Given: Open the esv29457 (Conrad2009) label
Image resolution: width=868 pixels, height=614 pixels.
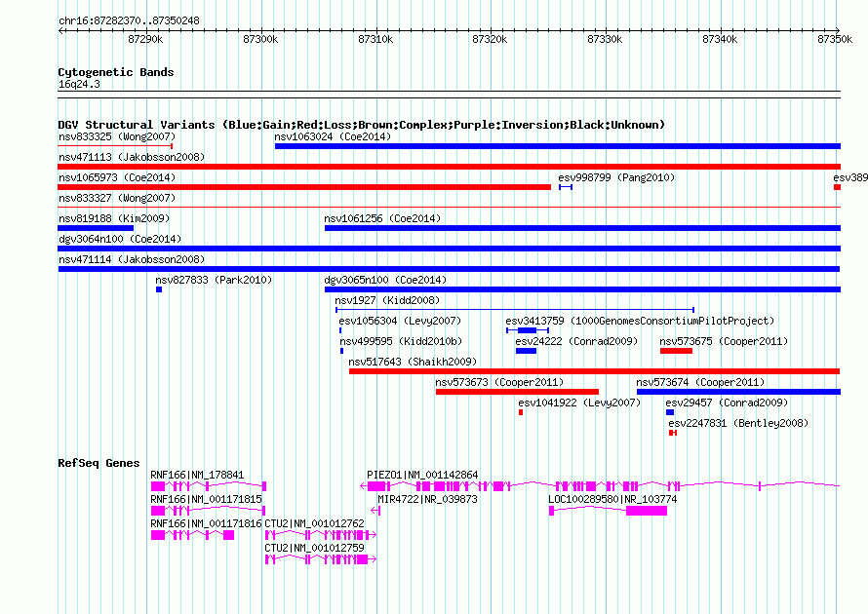Looking at the screenshot, I should click(x=727, y=403).
